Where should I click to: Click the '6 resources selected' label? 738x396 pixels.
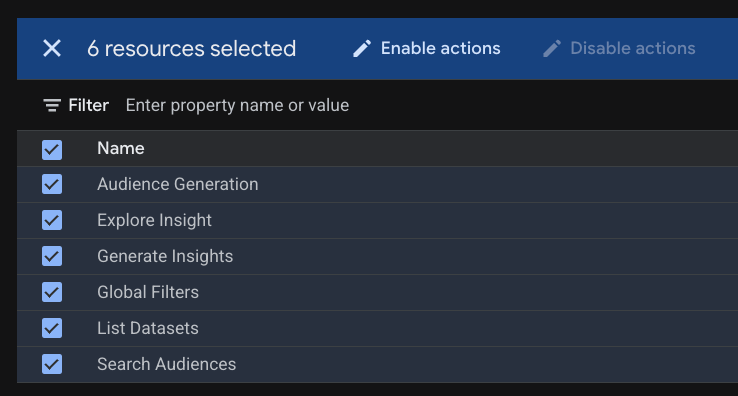(x=192, y=48)
